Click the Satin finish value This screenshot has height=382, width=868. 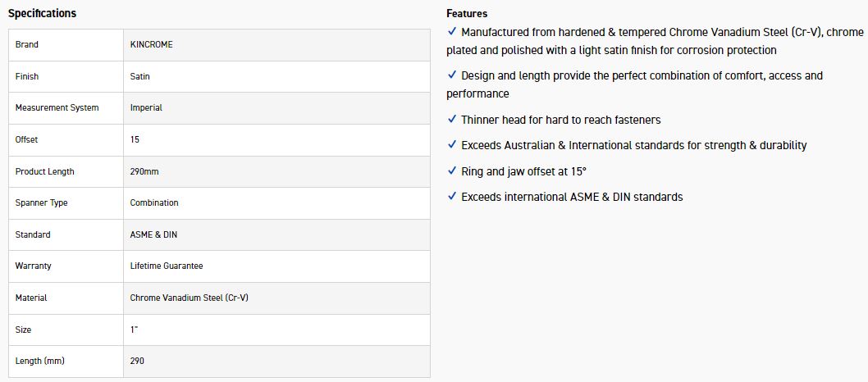(140, 76)
